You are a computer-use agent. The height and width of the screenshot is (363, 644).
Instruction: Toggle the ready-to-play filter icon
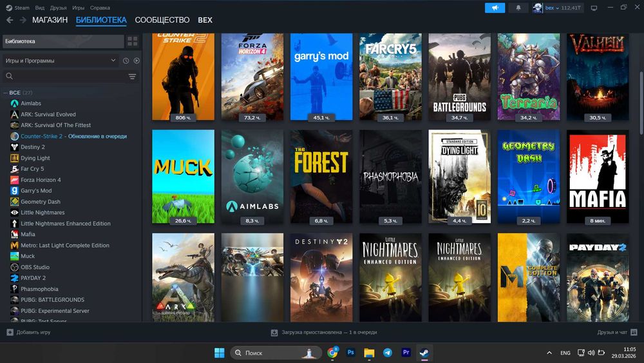(x=137, y=61)
